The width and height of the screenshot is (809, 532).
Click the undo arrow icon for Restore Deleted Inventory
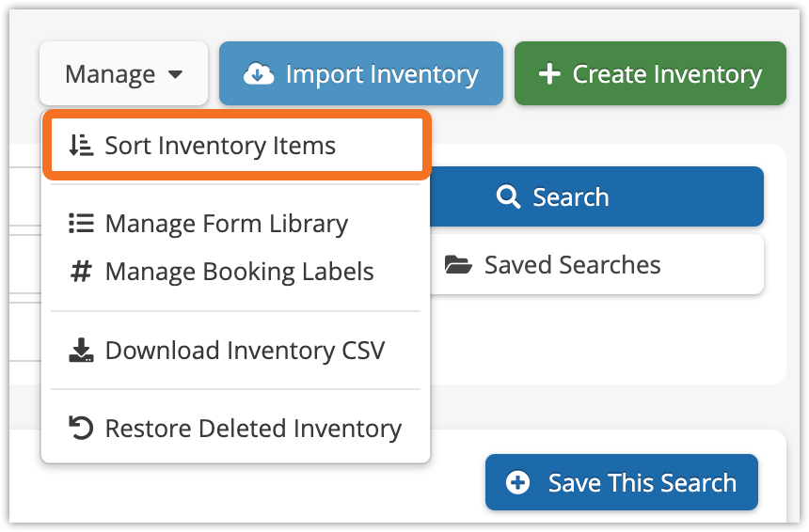(x=81, y=429)
